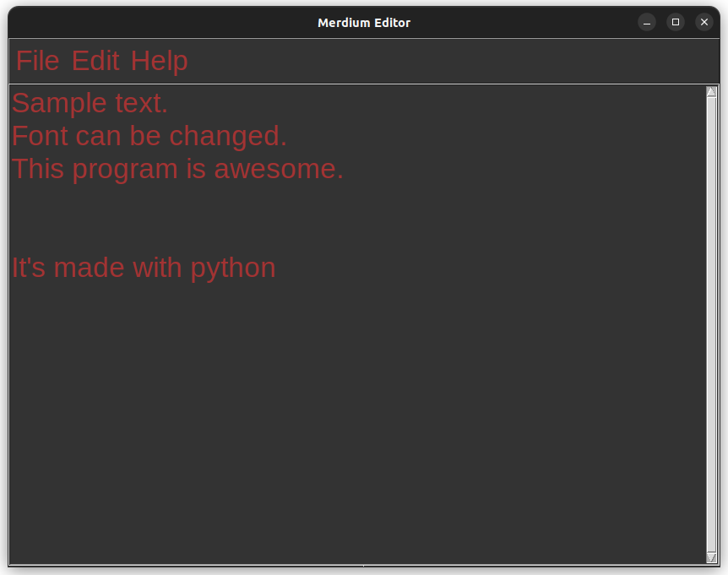Click the scrollbar's down arrow
The image size is (728, 575).
click(711, 556)
